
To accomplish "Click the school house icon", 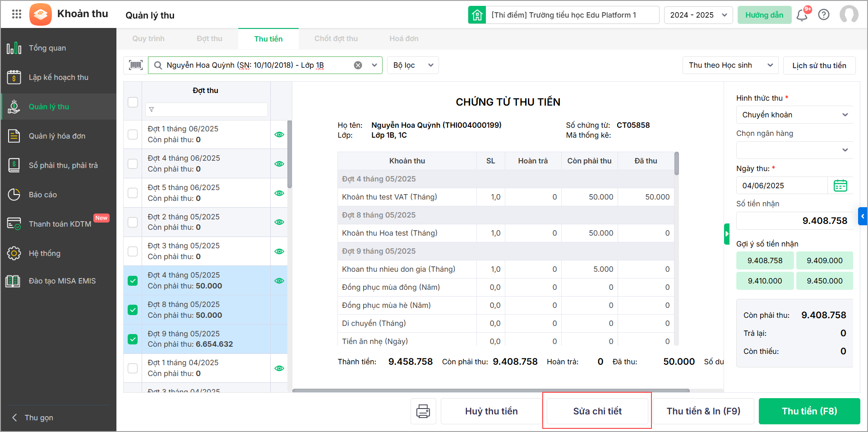I will [x=477, y=15].
